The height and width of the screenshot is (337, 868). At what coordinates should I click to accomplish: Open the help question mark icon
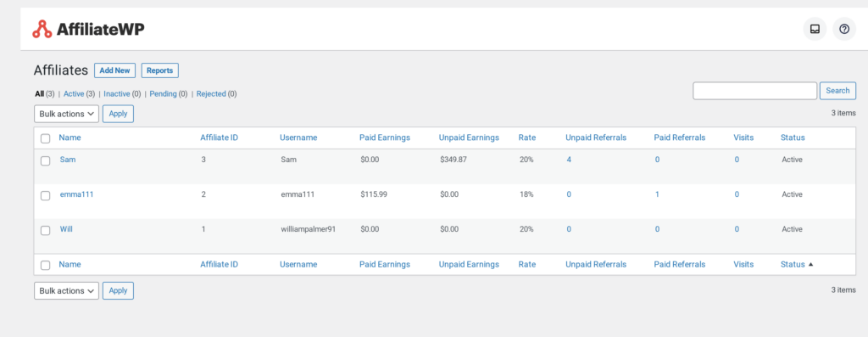(844, 29)
